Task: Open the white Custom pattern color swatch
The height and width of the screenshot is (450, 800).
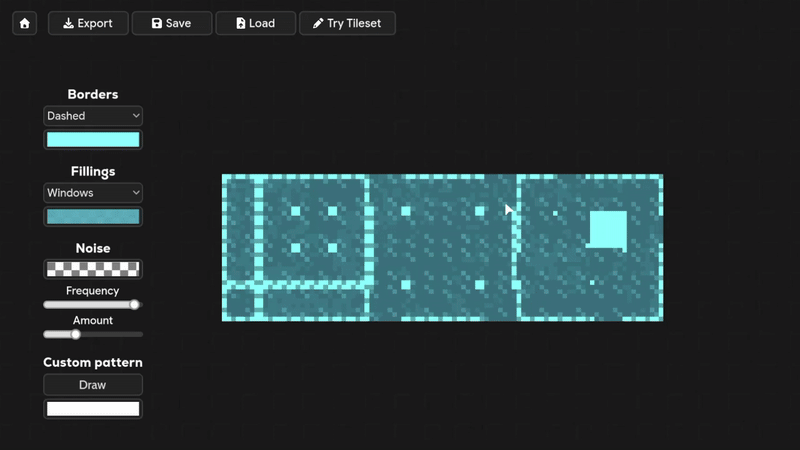Action: (x=93, y=409)
